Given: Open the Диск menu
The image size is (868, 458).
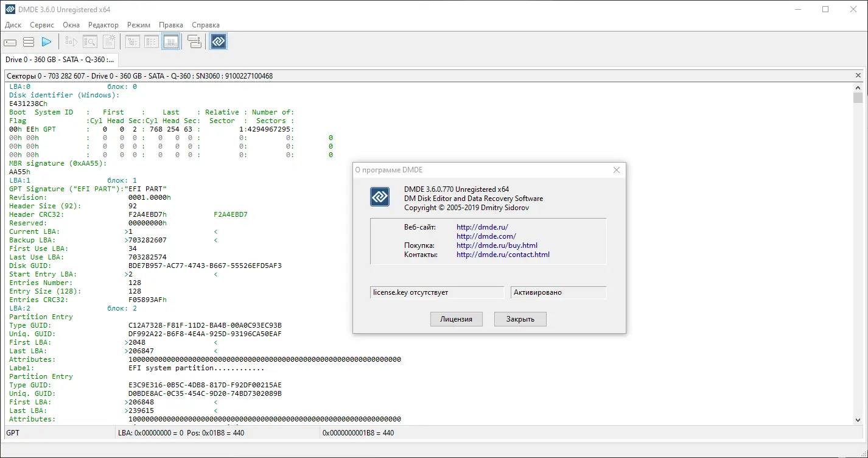Looking at the screenshot, I should 13,25.
